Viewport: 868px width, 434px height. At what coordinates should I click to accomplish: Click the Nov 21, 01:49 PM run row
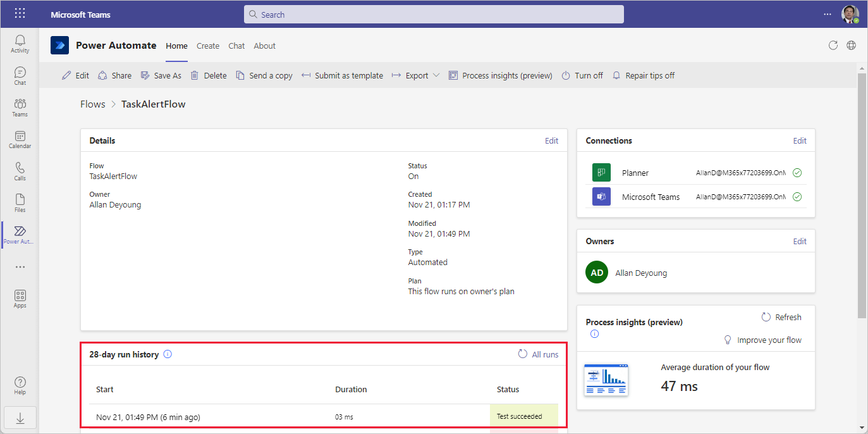tap(324, 416)
